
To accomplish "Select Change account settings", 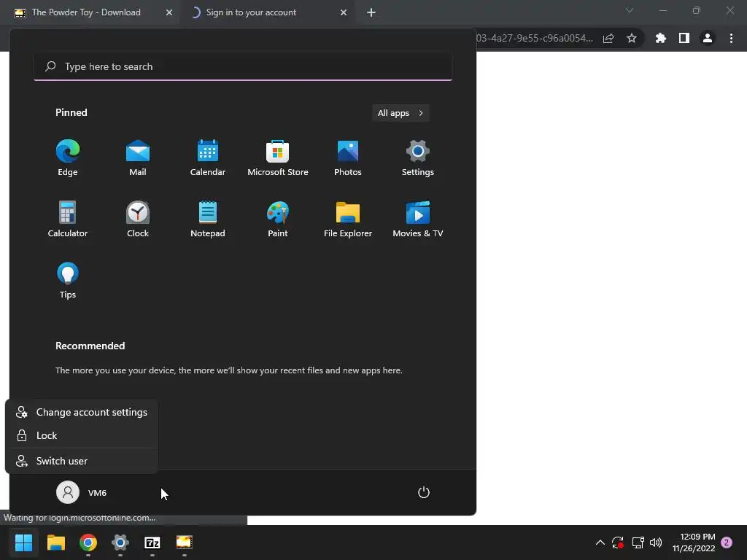I will (82, 413).
